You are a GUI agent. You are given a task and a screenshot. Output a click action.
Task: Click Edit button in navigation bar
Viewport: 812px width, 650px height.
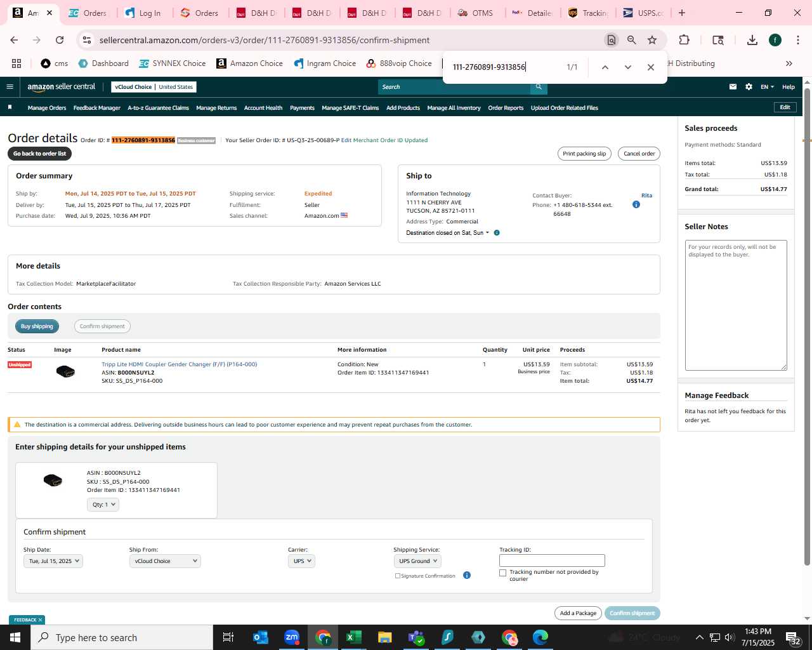pyautogui.click(x=785, y=107)
